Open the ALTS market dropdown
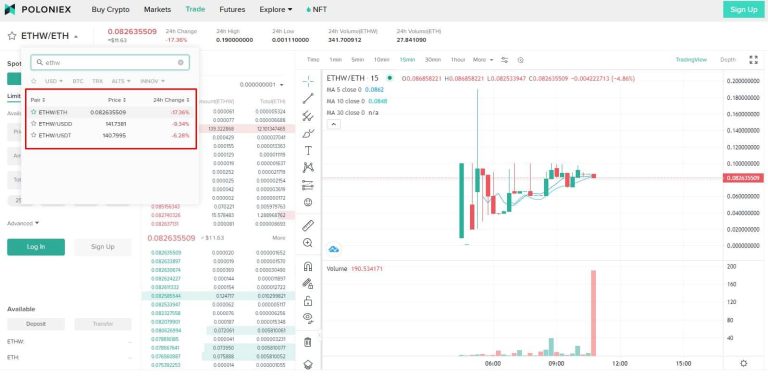This screenshot has width=768, height=378. point(121,81)
